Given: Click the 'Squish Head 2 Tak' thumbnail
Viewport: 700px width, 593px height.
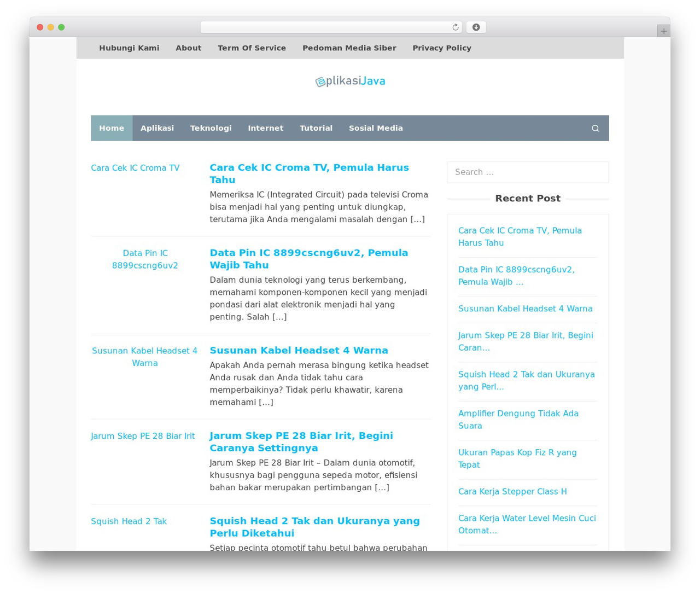Looking at the screenshot, I should click(x=129, y=521).
